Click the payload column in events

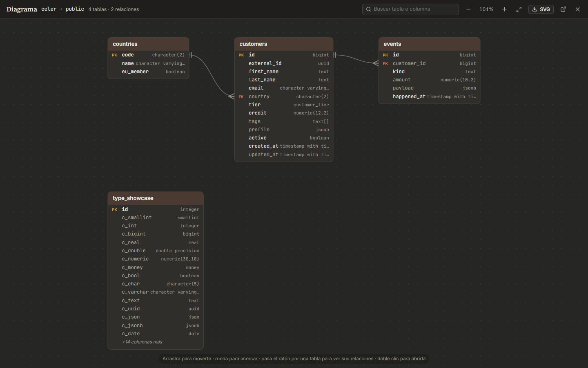(x=430, y=88)
